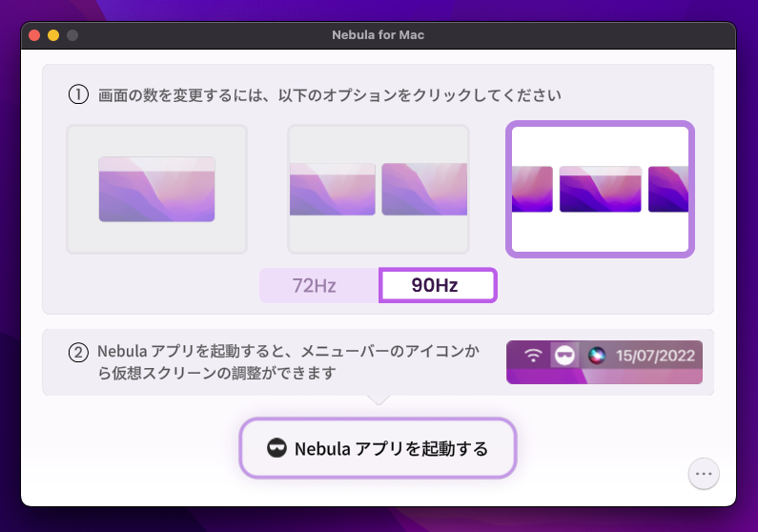Switch refresh rate to 90Hz
Screen dimensions: 758x532
click(438, 286)
